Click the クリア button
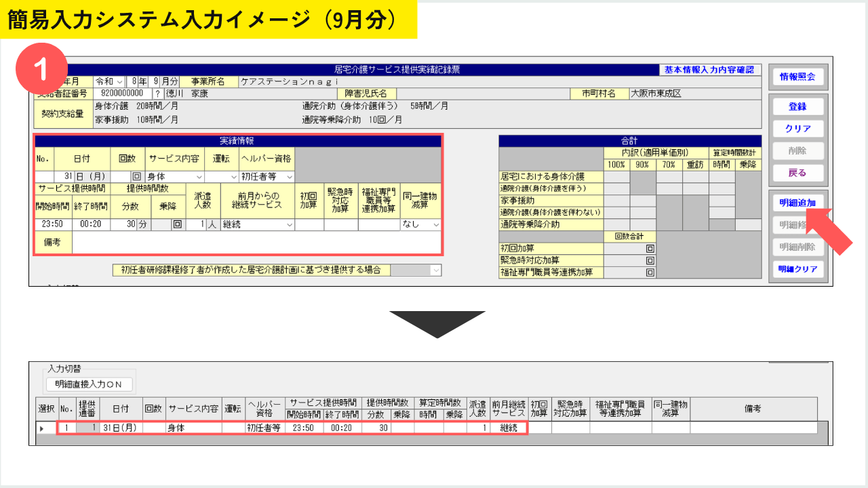Image resolution: width=868 pixels, height=488 pixels. (x=797, y=129)
